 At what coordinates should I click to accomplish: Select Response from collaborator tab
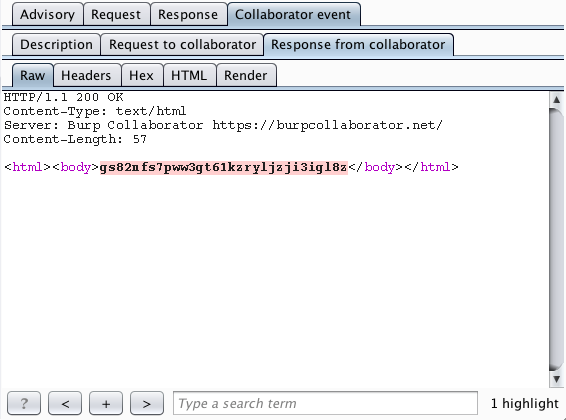pos(358,44)
